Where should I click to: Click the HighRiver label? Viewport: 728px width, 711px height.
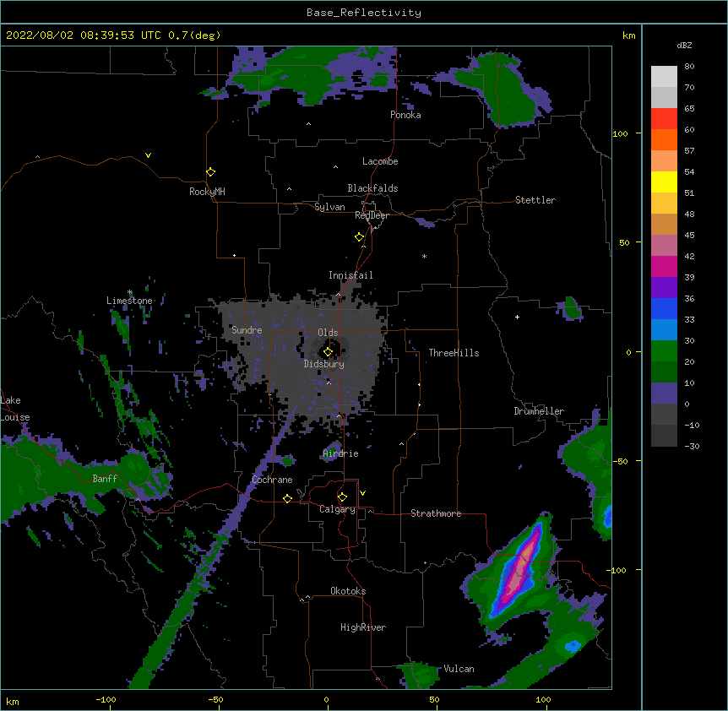[363, 627]
